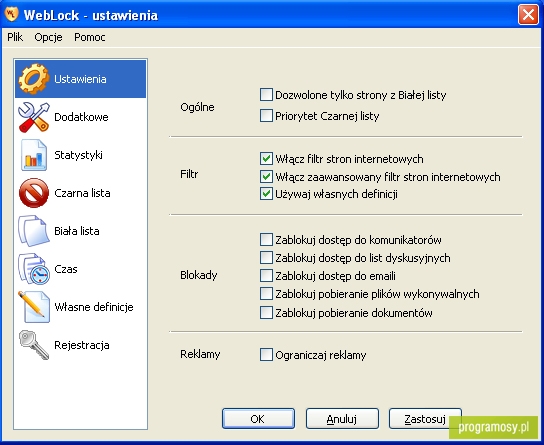The height and width of the screenshot is (445, 544).
Task: Enable Dozwolone tylko strony z Białej listy
Action: pyautogui.click(x=266, y=95)
